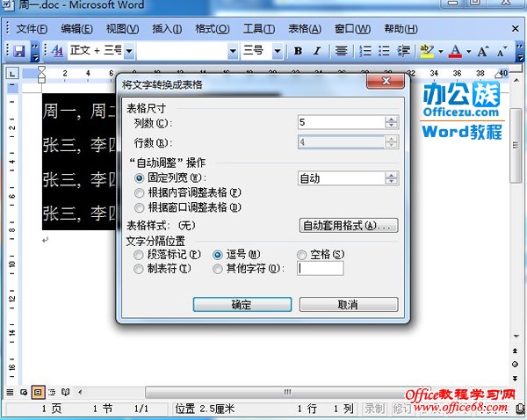The height and width of the screenshot is (420, 527).
Task: Apply numbered list formatting
Action: (x=365, y=51)
